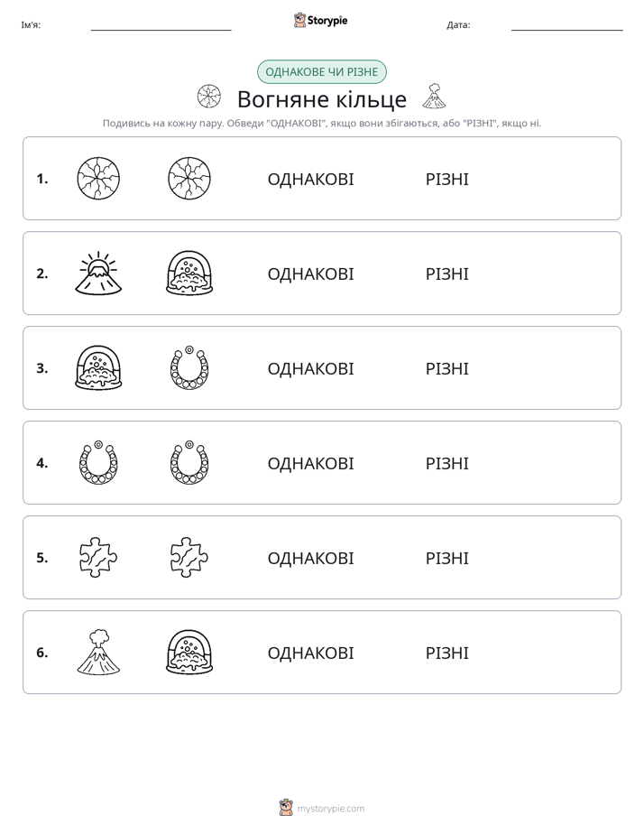This screenshot has height=834, width=644.
Task: Select the sunrise mountain icon in row 2
Action: [x=98, y=273]
